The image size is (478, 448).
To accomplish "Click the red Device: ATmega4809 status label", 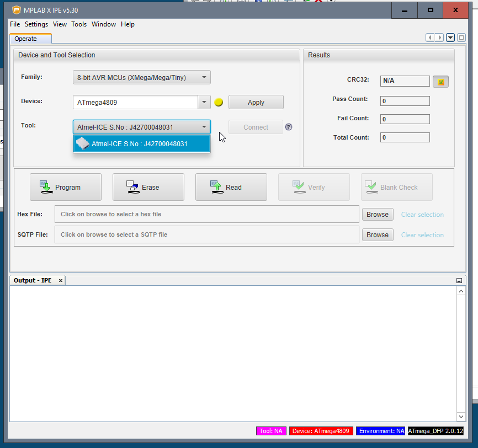I will click(321, 431).
